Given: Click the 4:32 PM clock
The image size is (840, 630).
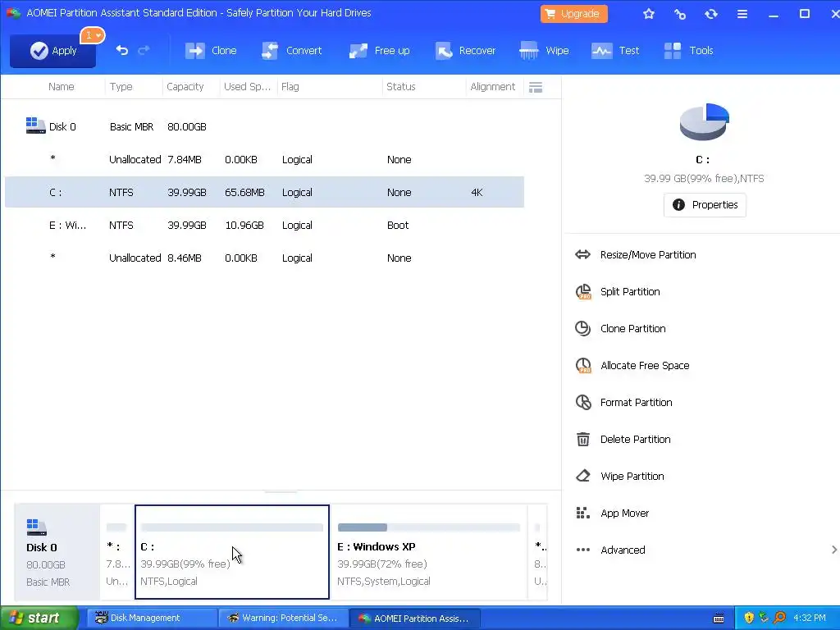Looking at the screenshot, I should (x=810, y=619).
